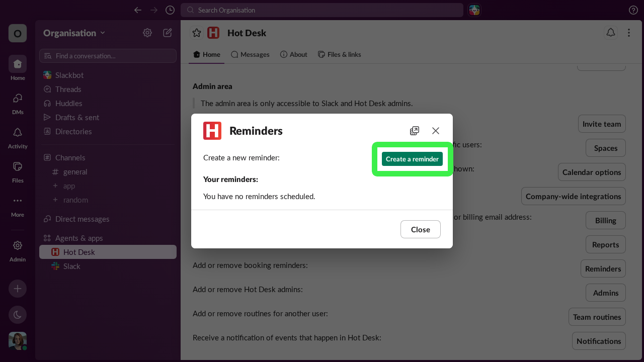Switch to the Home tab
Screen dimensions: 644x362
tap(207, 54)
